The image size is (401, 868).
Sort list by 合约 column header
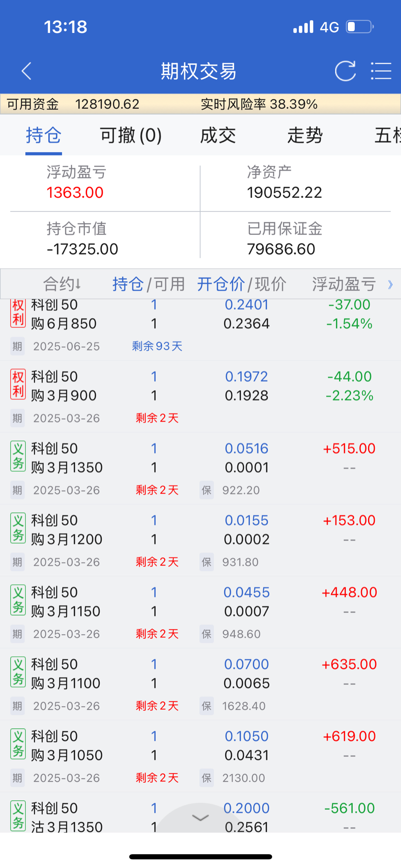coord(62,284)
